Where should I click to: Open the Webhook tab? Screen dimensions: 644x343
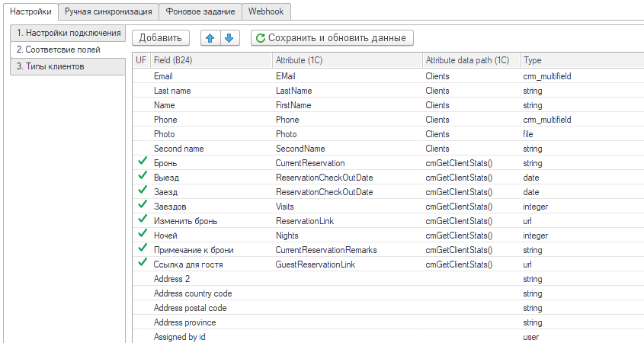tap(266, 11)
